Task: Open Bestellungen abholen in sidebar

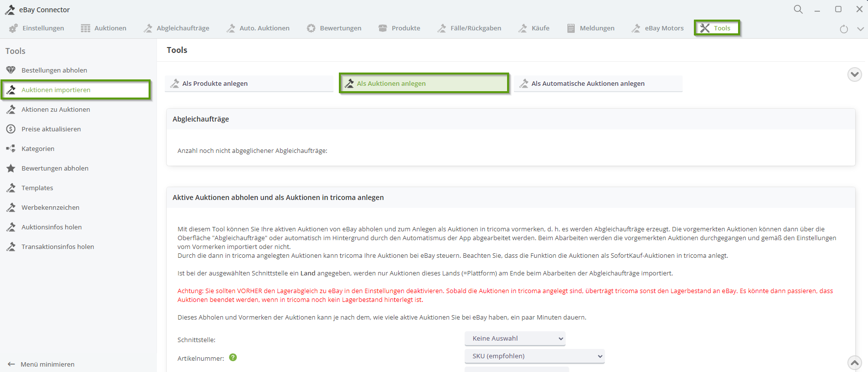Action: (54, 70)
